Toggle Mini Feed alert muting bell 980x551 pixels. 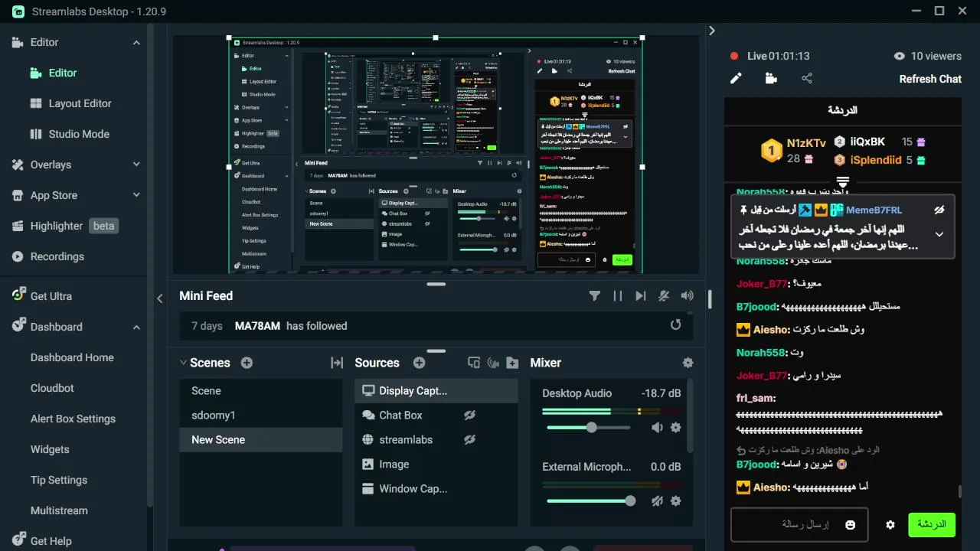664,296
